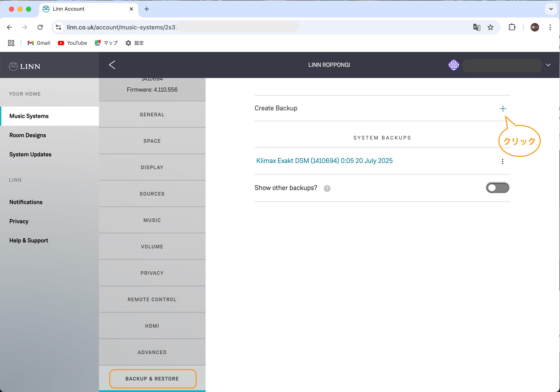Bookmark page with star icon
This screenshot has width=560, height=392.
tap(490, 27)
